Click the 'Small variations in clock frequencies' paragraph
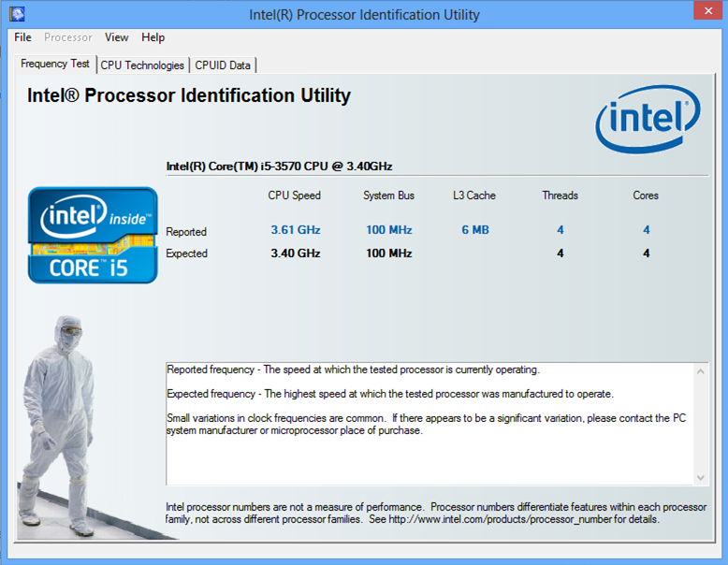The height and width of the screenshot is (565, 728). [426, 424]
